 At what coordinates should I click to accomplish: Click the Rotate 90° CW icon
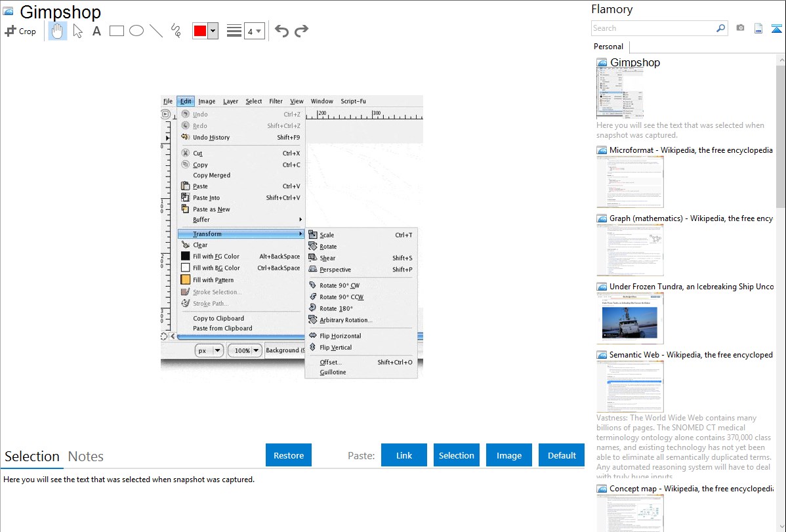coord(313,285)
